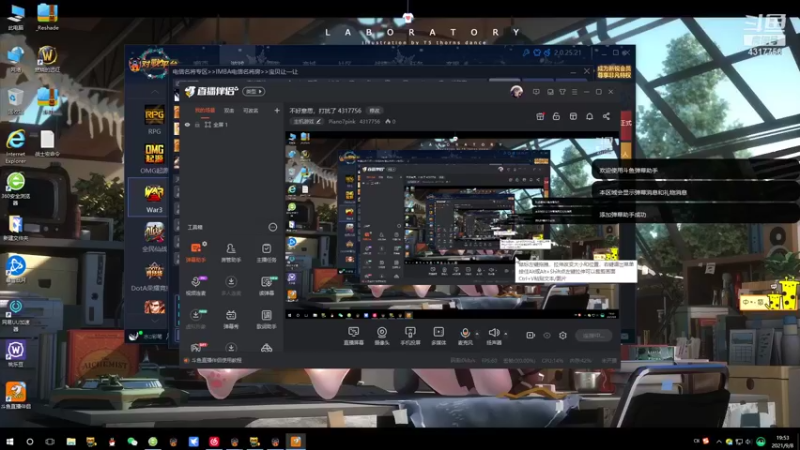Click the share icon above the preview
The width and height of the screenshot is (800, 450).
pos(606,116)
